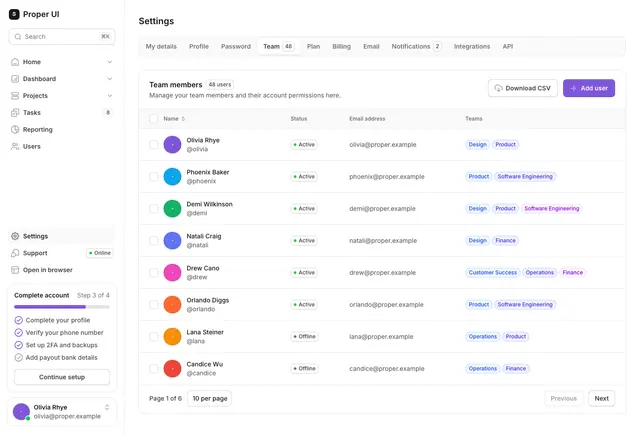
Task: Toggle the select-all checkbox in table header
Action: click(153, 119)
